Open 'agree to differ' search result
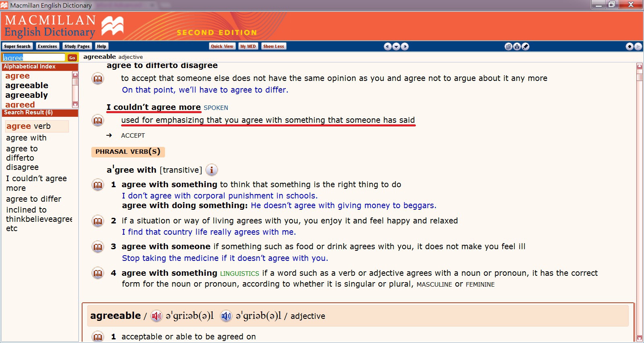 pyautogui.click(x=34, y=199)
